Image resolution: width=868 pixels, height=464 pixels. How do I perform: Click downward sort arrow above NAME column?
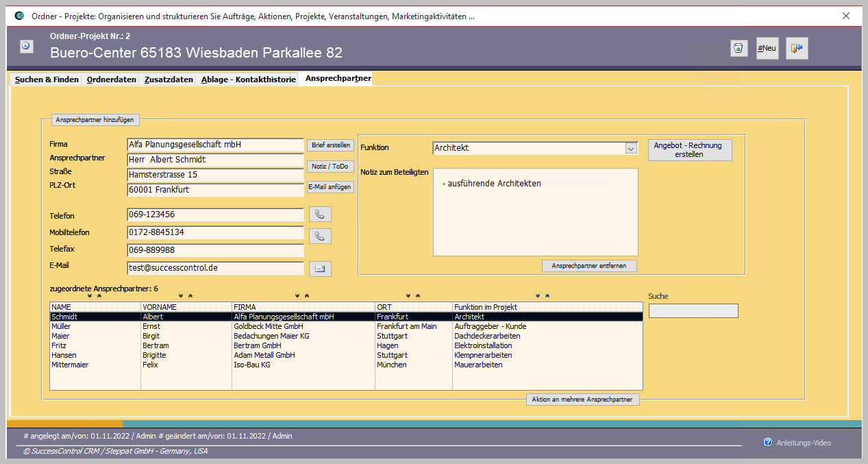pos(90,296)
